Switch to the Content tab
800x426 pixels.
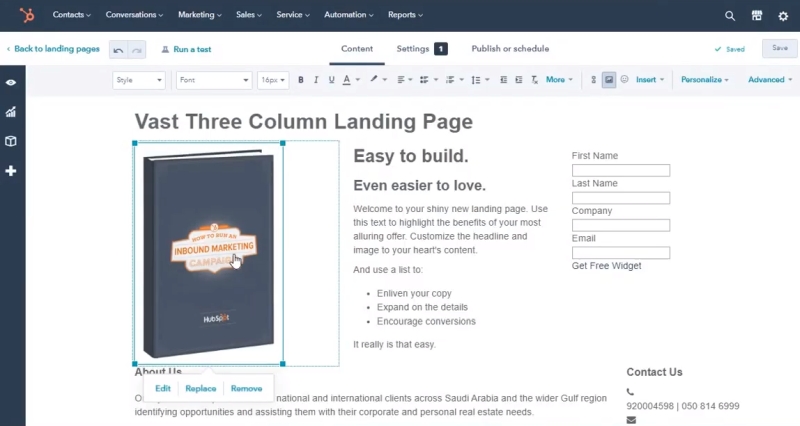pos(357,49)
